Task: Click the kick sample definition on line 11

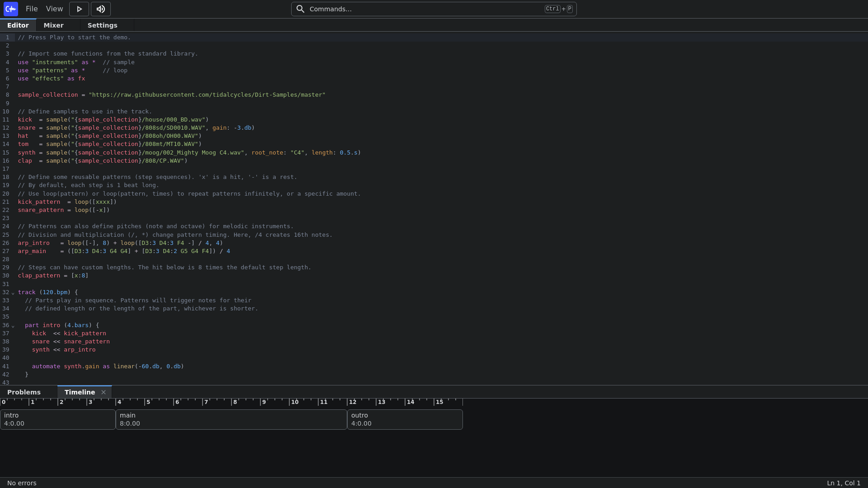Action: click(113, 120)
